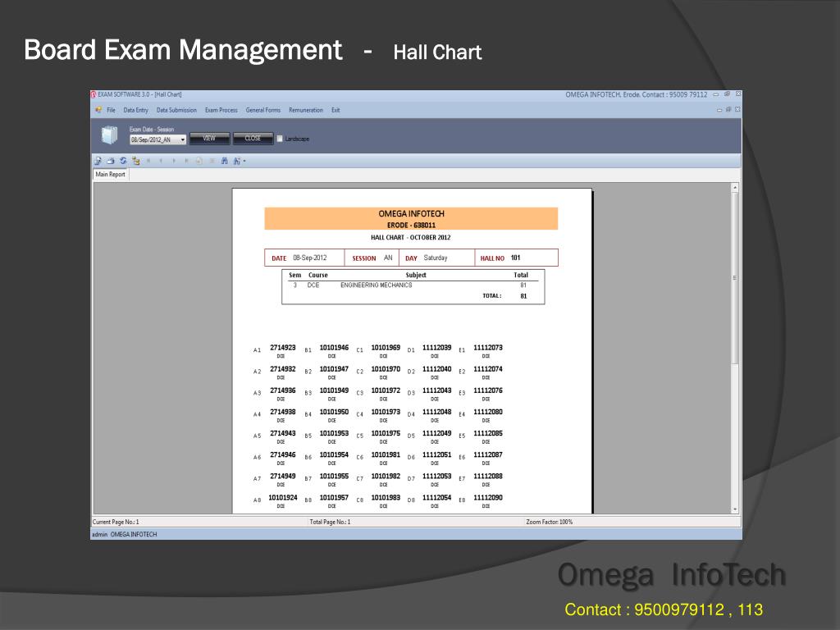Image resolution: width=840 pixels, height=630 pixels.
Task: Click seat A8 number '10101924'
Action: [283, 498]
